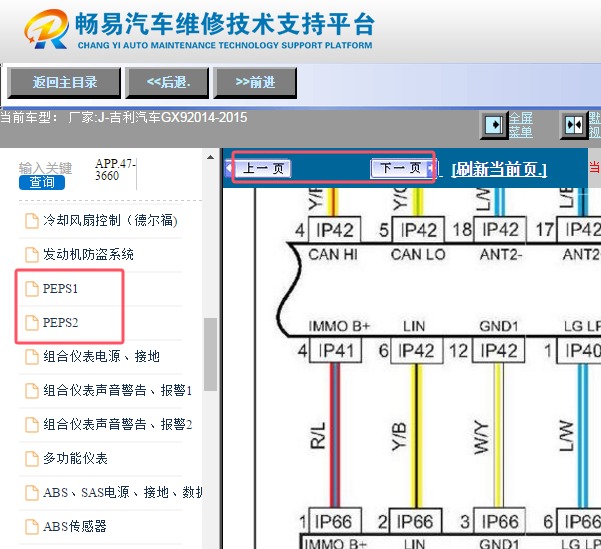Image resolution: width=601 pixels, height=549 pixels.
Task: Click the split-view arrows icon
Action: click(x=574, y=125)
